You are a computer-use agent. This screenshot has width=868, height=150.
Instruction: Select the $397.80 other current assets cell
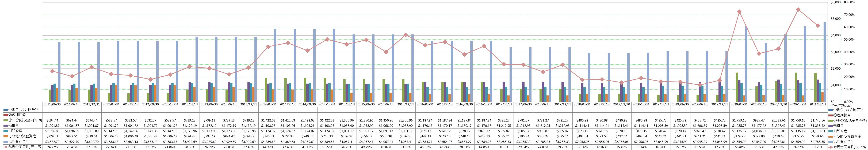coord(759,136)
